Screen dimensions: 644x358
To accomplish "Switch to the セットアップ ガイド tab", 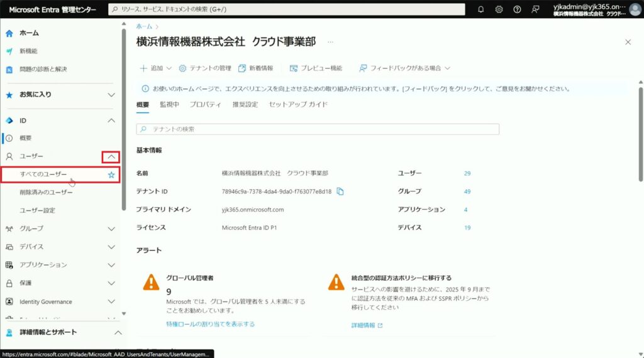I will coord(298,104).
